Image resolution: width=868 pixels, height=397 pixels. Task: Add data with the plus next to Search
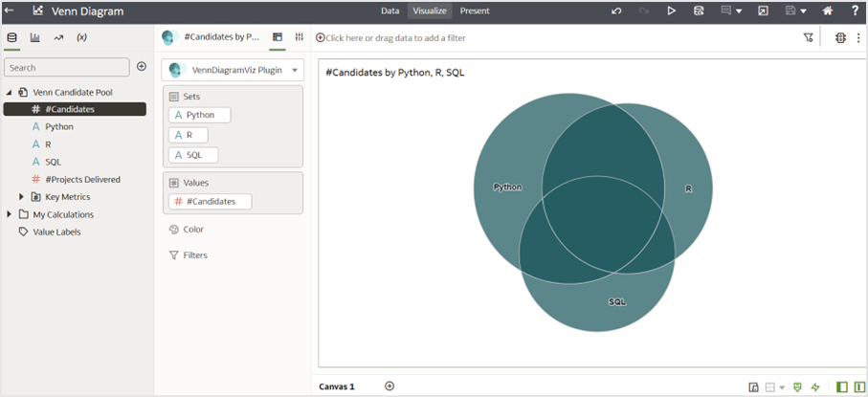pos(142,66)
